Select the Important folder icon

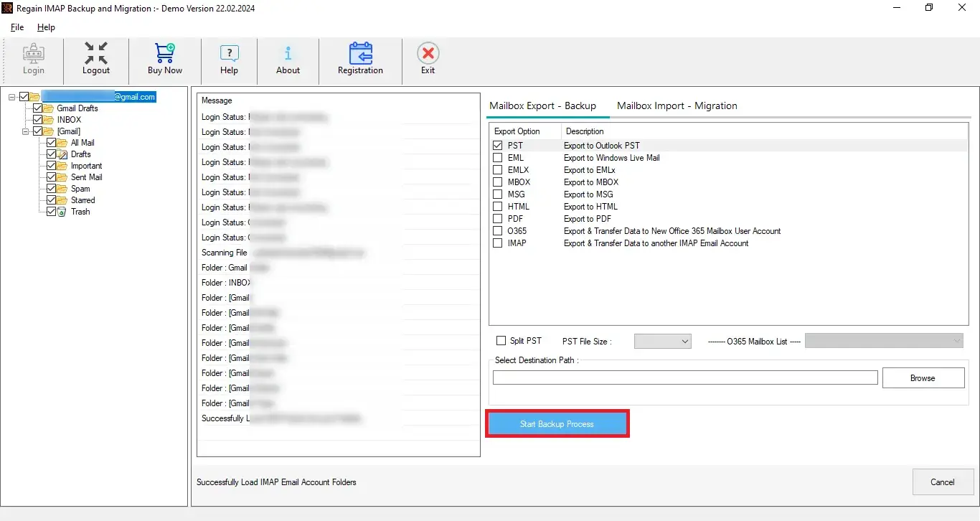pyautogui.click(x=62, y=166)
